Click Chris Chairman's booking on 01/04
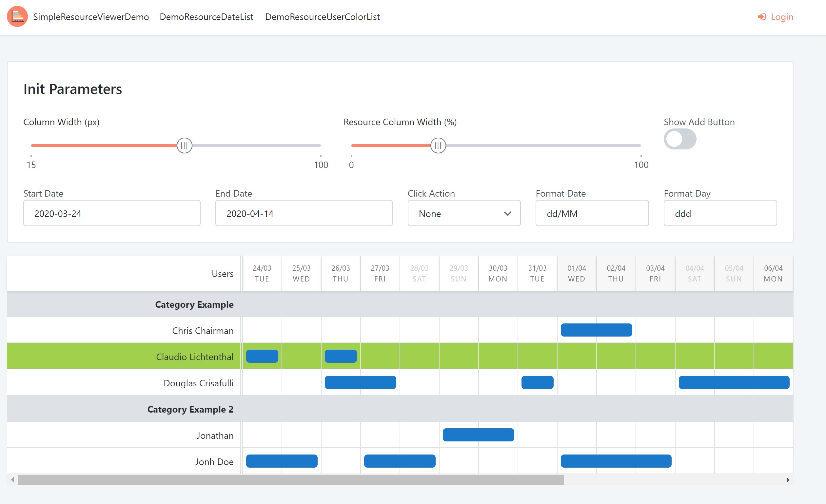This screenshot has width=826, height=504. pos(596,330)
